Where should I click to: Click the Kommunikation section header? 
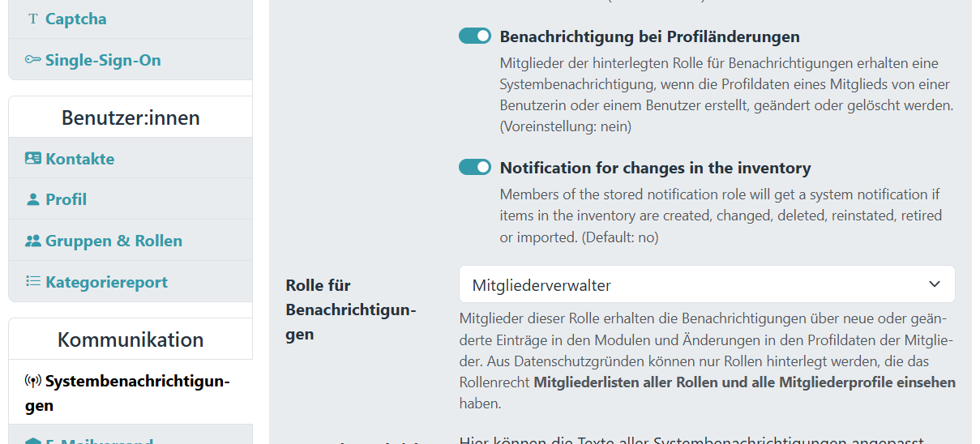131,339
